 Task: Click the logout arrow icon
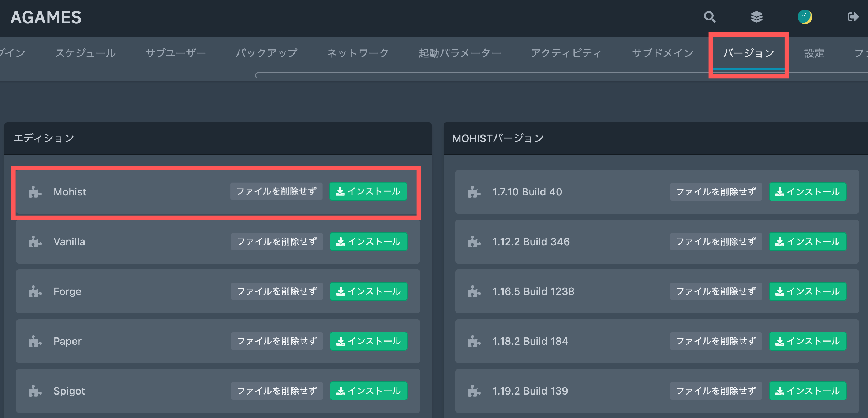tap(853, 17)
